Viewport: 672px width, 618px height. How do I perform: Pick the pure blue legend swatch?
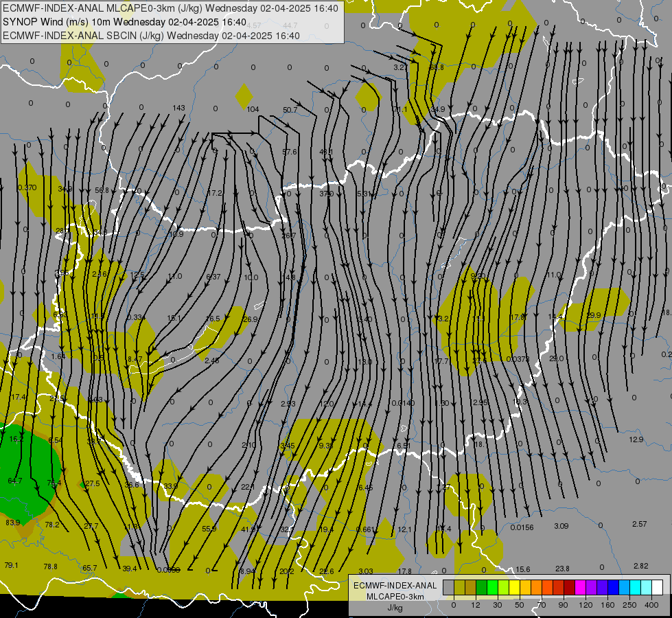[x=613, y=588]
